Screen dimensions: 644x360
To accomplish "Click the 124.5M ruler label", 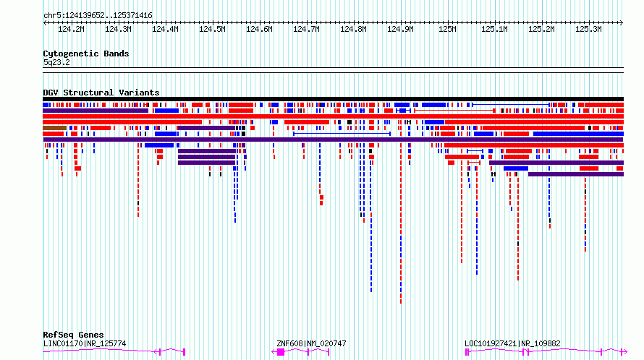I will pyautogui.click(x=212, y=29).
